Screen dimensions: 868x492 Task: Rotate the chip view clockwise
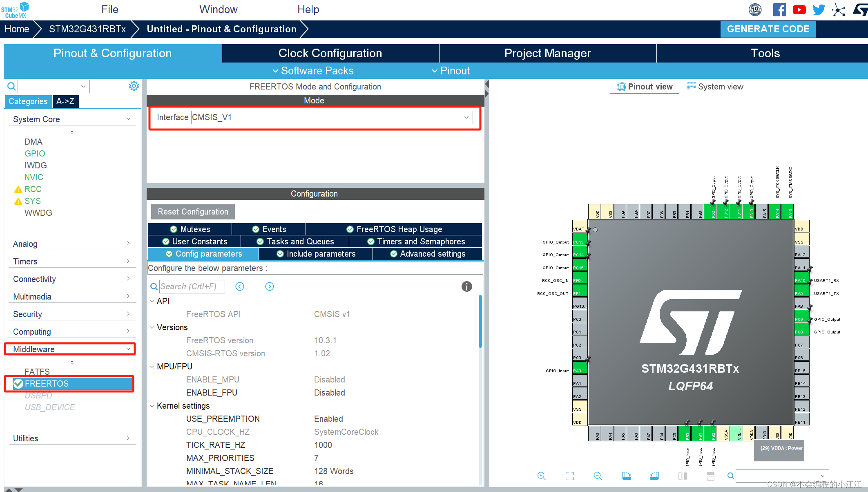(x=626, y=476)
